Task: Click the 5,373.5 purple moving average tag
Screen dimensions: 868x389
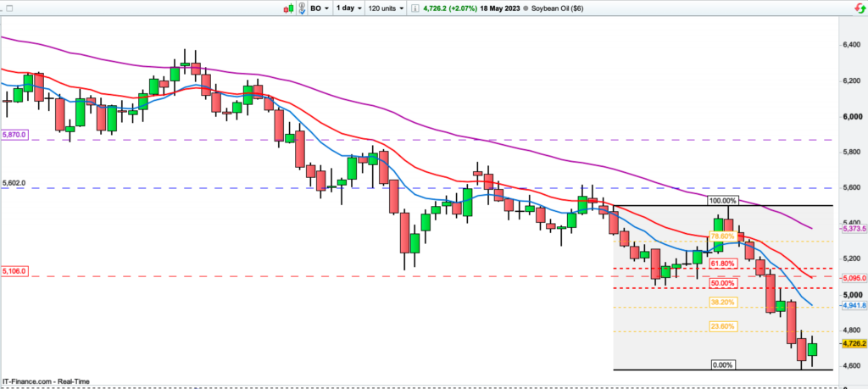Action: [851, 229]
